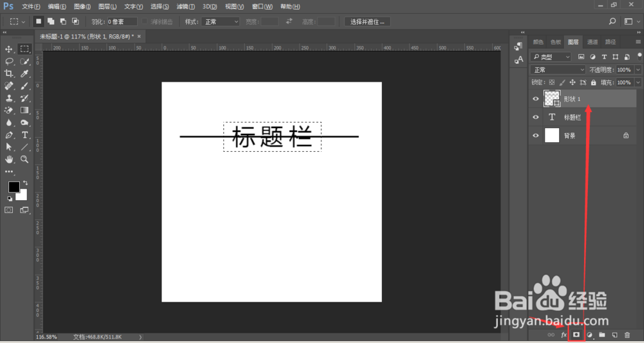Select the Line shape tool
This screenshot has height=343, width=644.
pos(24,147)
